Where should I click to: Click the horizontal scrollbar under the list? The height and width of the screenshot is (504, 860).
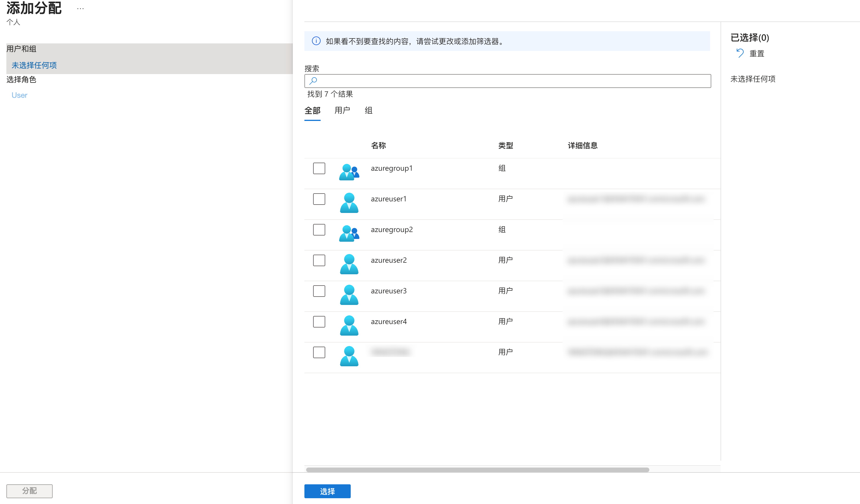tap(477, 470)
